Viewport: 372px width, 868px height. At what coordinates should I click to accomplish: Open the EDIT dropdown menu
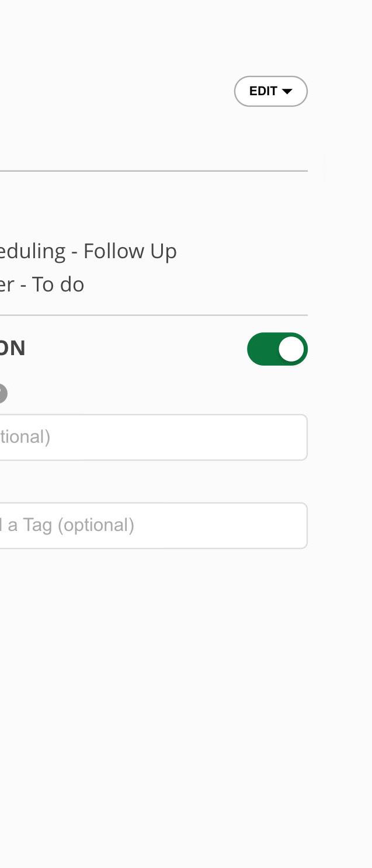pyautogui.click(x=270, y=91)
